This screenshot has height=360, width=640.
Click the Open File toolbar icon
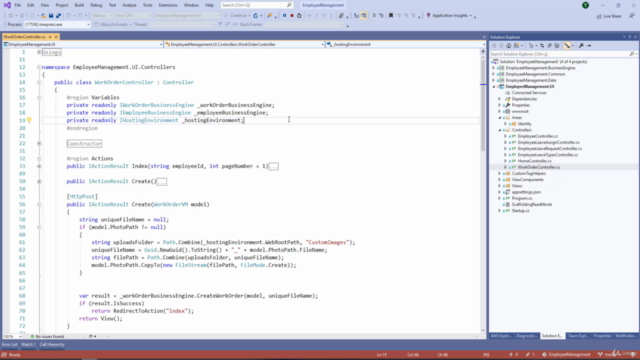pos(43,16)
